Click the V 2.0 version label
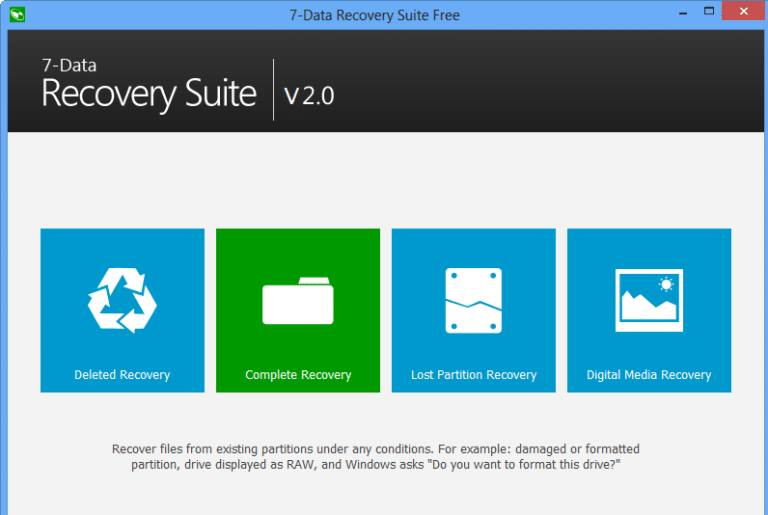 coord(309,96)
